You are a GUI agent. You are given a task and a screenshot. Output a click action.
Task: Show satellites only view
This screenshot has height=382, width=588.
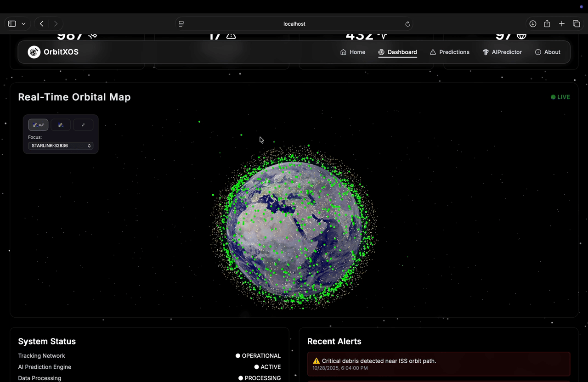pyautogui.click(x=61, y=125)
